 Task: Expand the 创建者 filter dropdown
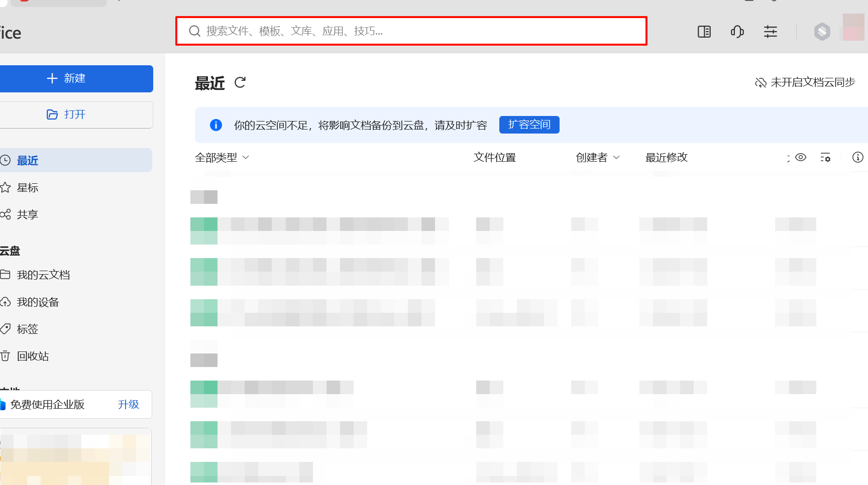(x=598, y=158)
